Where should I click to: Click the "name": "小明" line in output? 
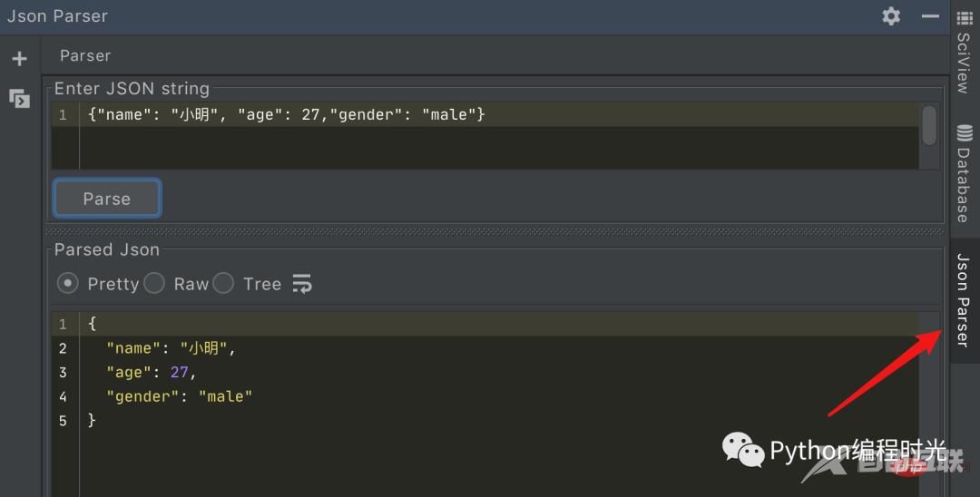[x=170, y=347]
